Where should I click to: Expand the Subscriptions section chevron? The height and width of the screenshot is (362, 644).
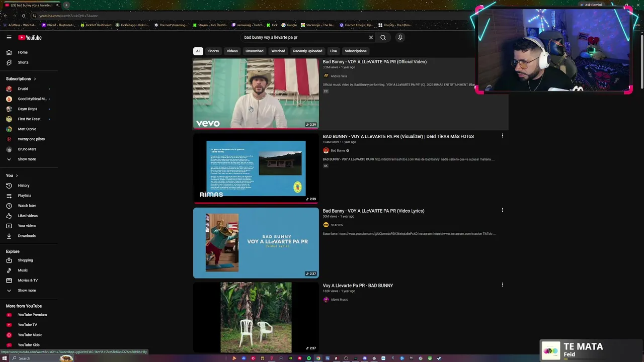point(35,79)
